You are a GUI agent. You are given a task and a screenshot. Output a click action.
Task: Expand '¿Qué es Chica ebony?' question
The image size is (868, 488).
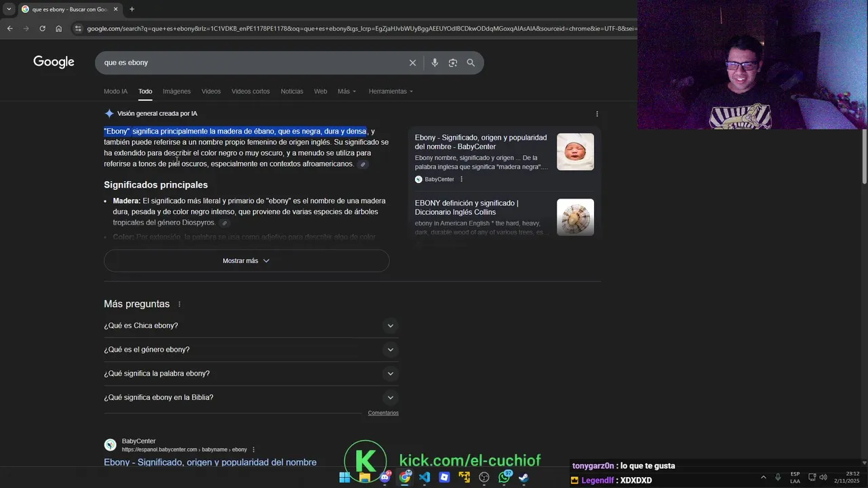(x=251, y=325)
